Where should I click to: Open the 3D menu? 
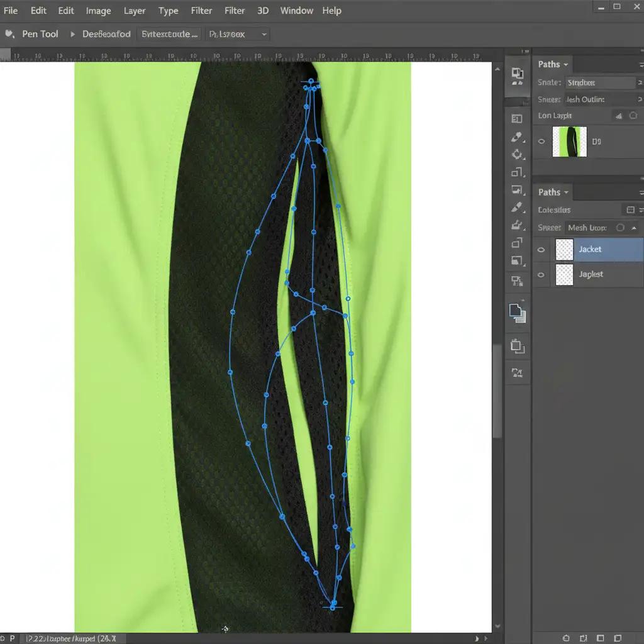[263, 11]
